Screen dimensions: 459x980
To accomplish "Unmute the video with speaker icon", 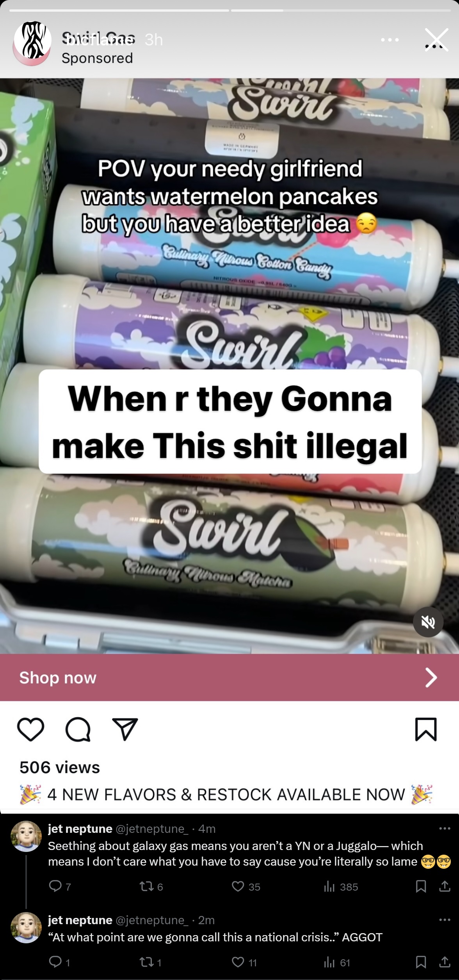I will [x=428, y=622].
